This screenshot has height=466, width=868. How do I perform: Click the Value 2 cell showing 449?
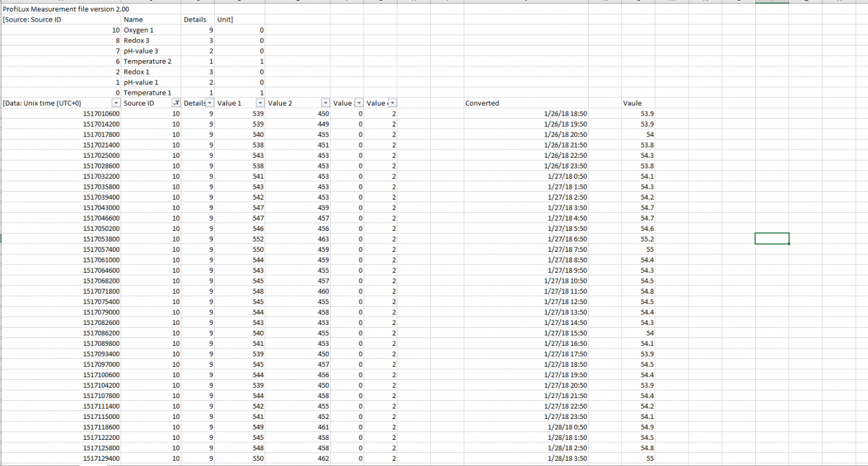(298, 124)
